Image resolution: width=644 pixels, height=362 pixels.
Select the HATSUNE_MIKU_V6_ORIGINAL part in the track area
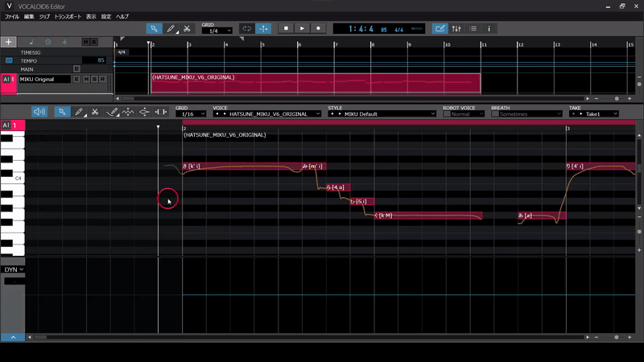[x=316, y=84]
